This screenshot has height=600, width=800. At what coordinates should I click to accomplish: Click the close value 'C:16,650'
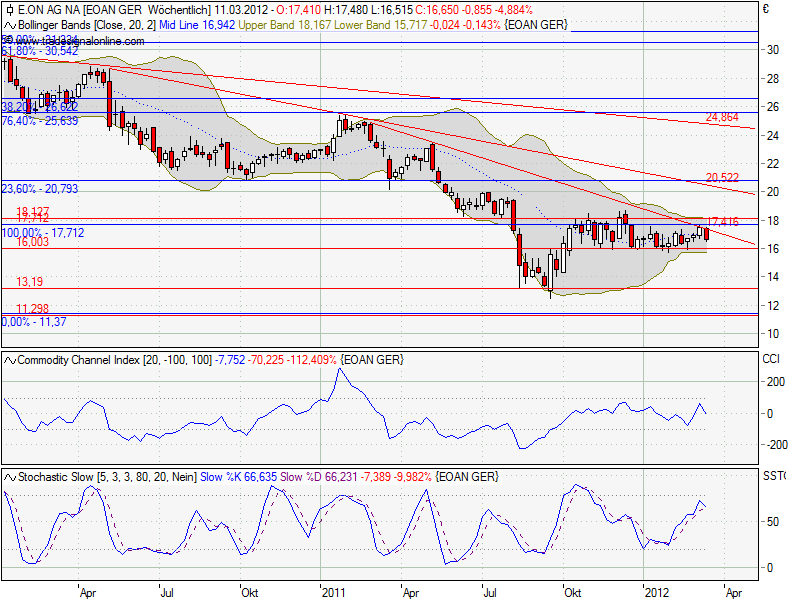[437, 10]
